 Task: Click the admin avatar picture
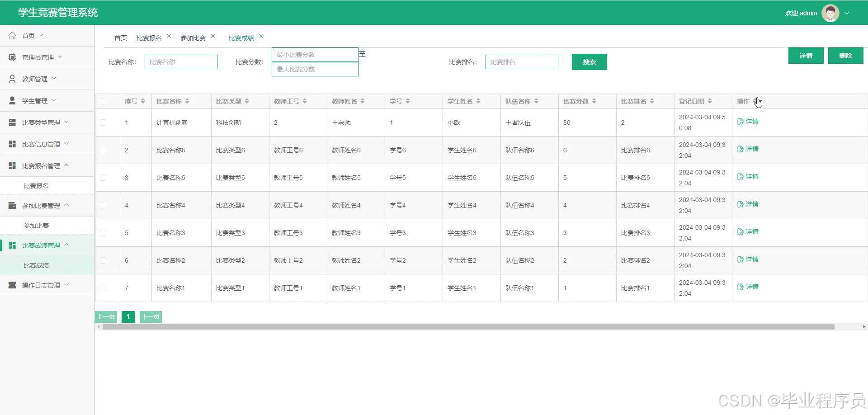point(830,13)
